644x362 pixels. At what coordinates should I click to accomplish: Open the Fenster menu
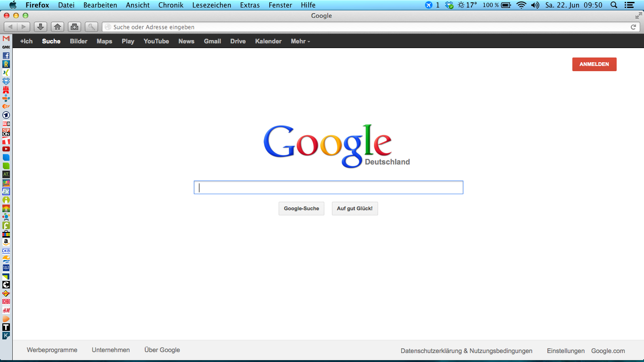pos(281,5)
